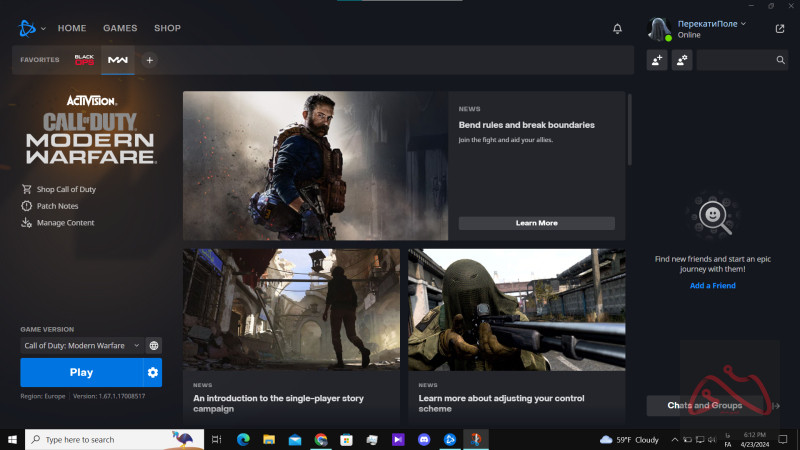Image resolution: width=800 pixels, height=450 pixels.
Task: Open the pop-out external window icon
Action: click(x=780, y=29)
